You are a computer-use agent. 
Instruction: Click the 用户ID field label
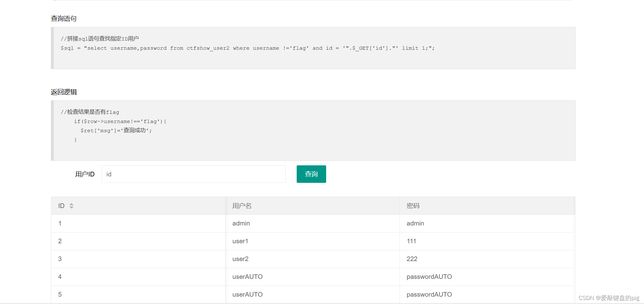pos(85,174)
